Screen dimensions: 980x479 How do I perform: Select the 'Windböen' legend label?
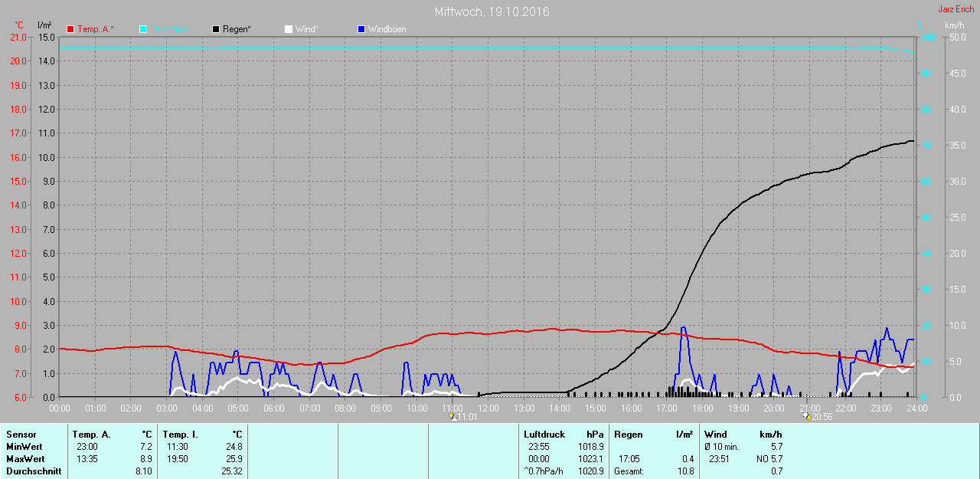[x=387, y=29]
